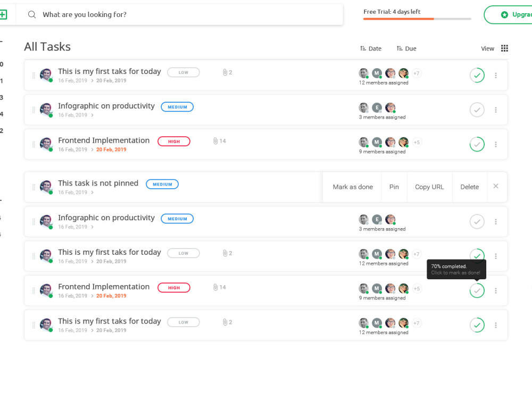
Task: Click Delete in the open task menu
Action: 469,187
